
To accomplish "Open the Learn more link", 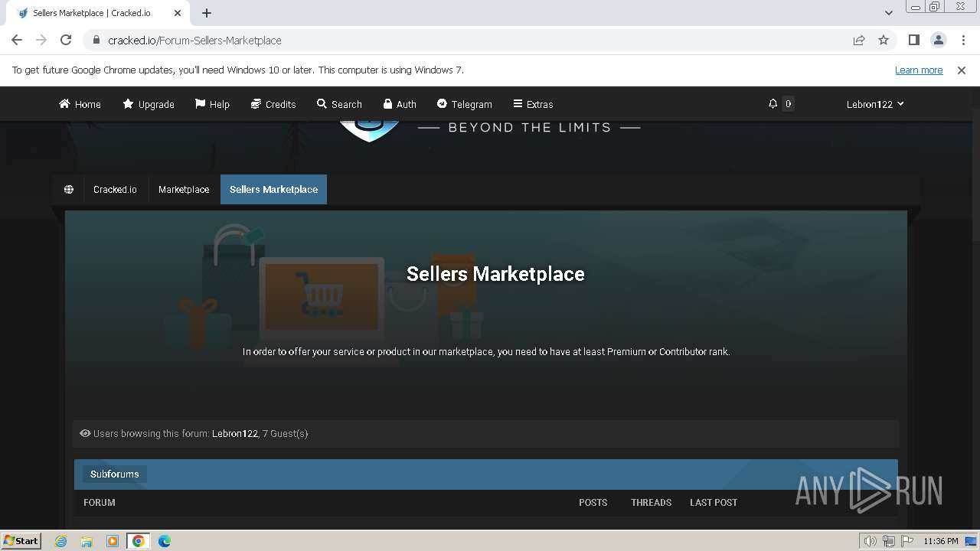I will pos(919,70).
